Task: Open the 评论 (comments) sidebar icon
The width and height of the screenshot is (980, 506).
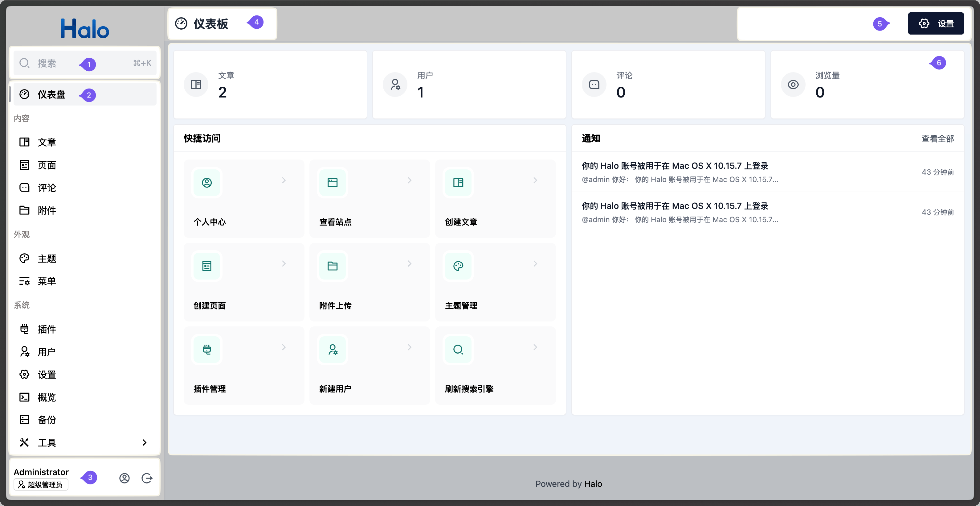Action: (x=24, y=188)
